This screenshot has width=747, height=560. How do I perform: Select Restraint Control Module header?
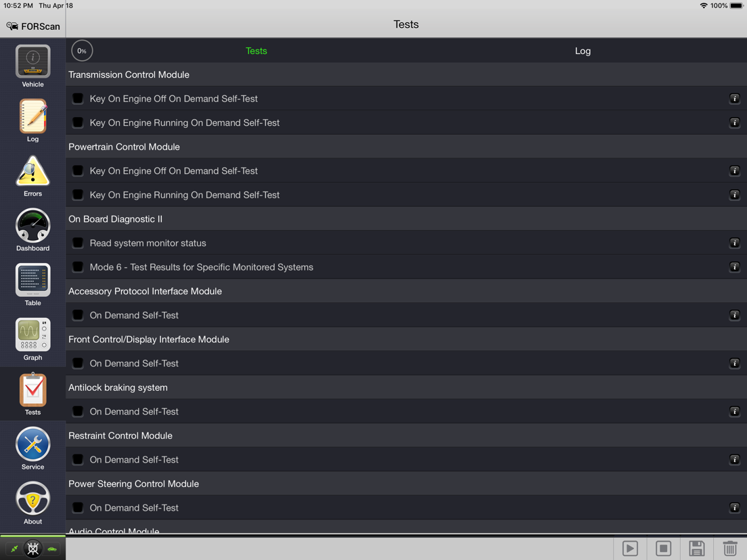pos(407,436)
